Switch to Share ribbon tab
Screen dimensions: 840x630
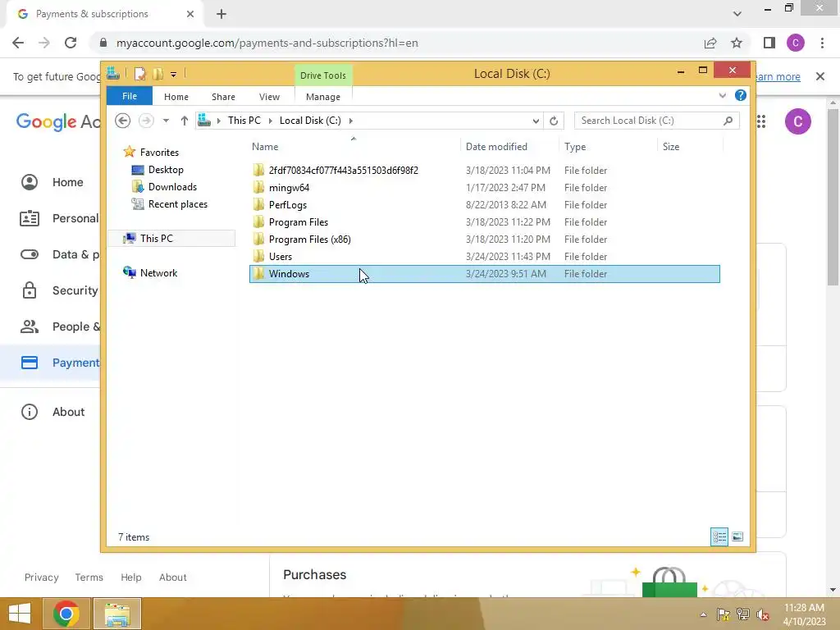click(x=223, y=97)
